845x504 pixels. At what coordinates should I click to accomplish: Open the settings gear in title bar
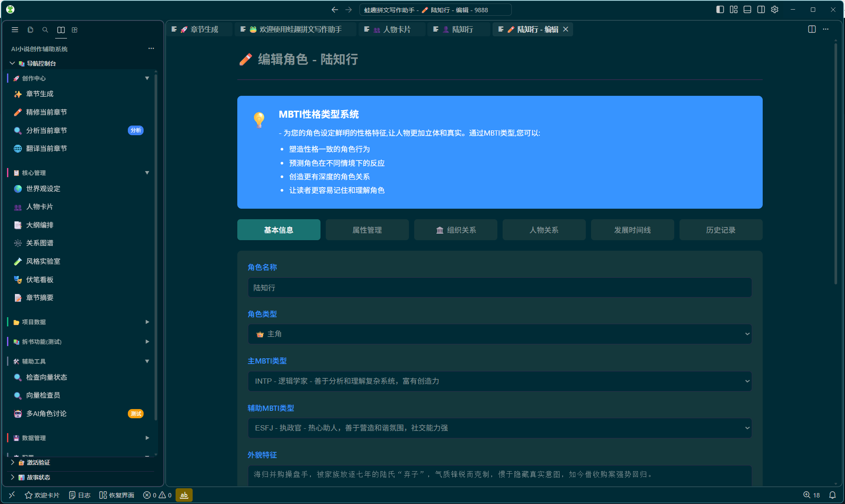[x=775, y=10]
